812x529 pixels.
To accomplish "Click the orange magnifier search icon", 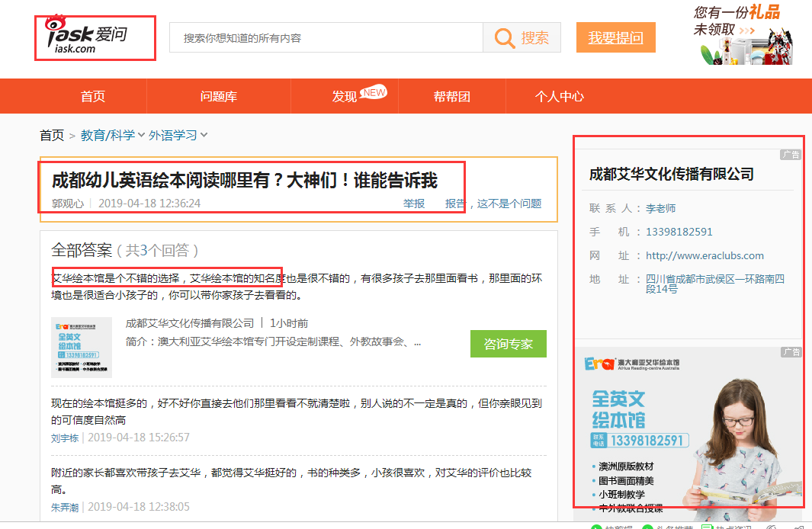I will tap(504, 38).
